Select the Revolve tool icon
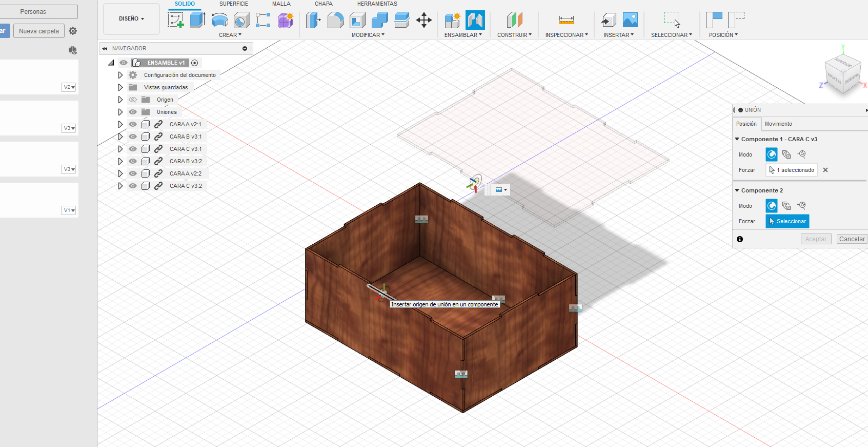This screenshot has height=447, width=868. point(220,20)
